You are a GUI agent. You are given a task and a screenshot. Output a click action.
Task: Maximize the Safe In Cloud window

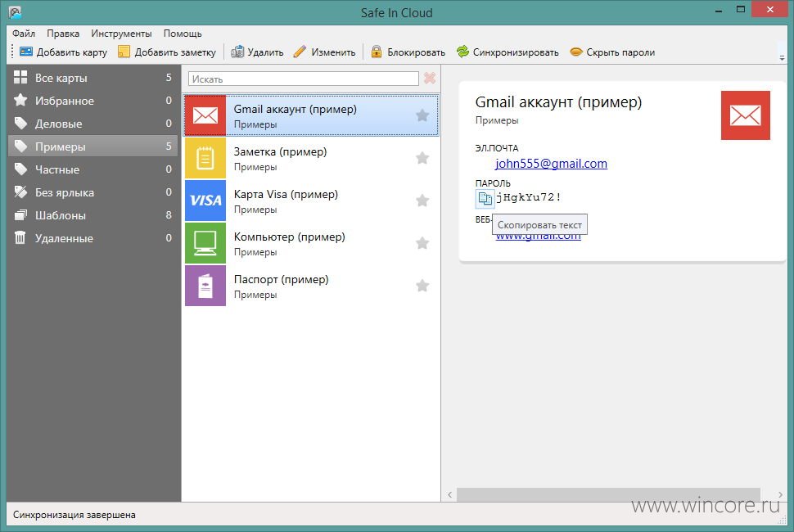coord(740,10)
